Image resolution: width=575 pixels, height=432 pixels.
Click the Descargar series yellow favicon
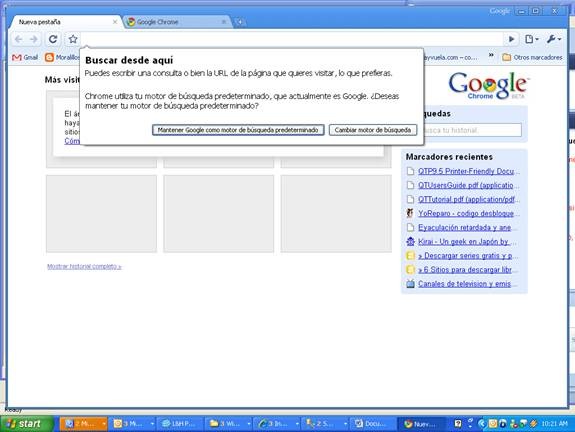tap(410, 256)
